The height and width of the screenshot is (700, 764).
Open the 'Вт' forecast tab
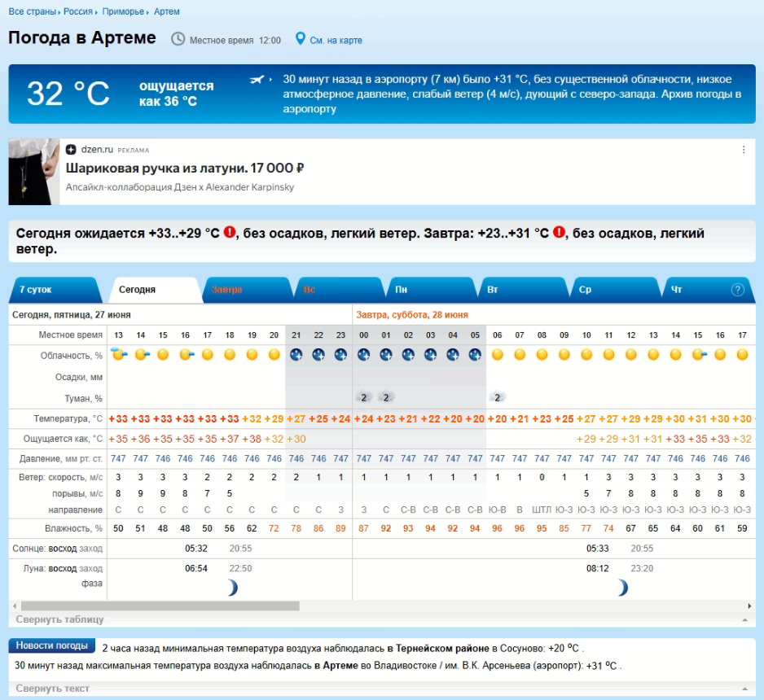click(523, 290)
